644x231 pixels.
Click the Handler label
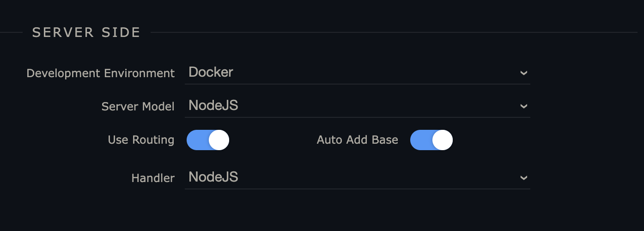coord(153,178)
